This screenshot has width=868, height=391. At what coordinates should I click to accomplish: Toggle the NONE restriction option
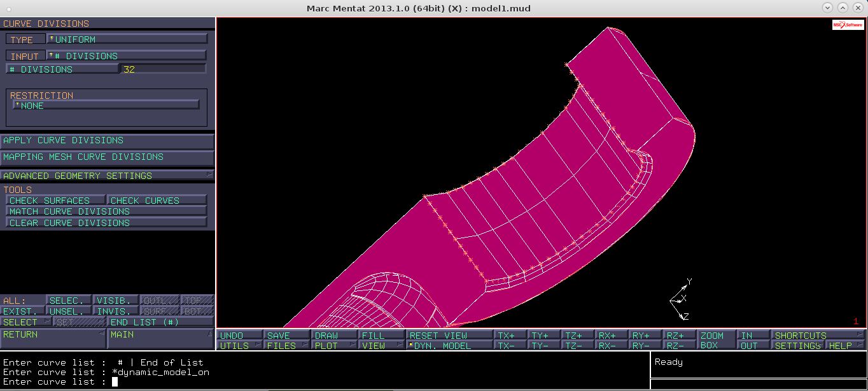click(x=106, y=105)
